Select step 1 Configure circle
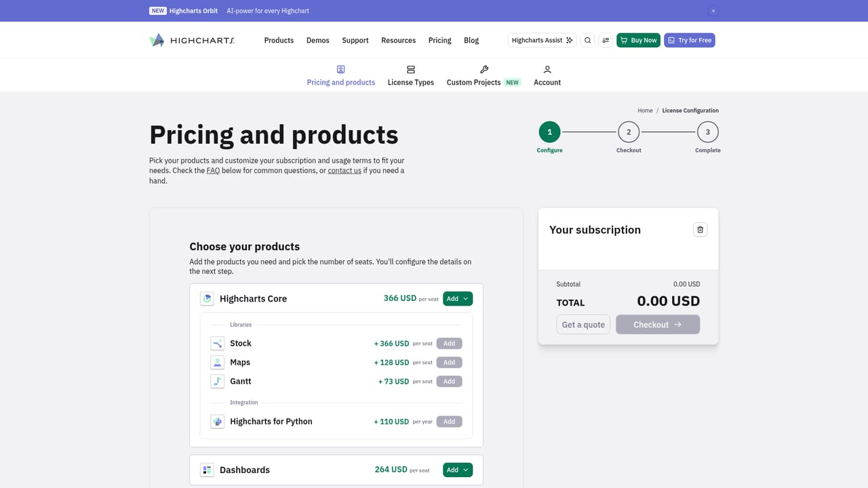This screenshot has width=868, height=488. coord(549,132)
